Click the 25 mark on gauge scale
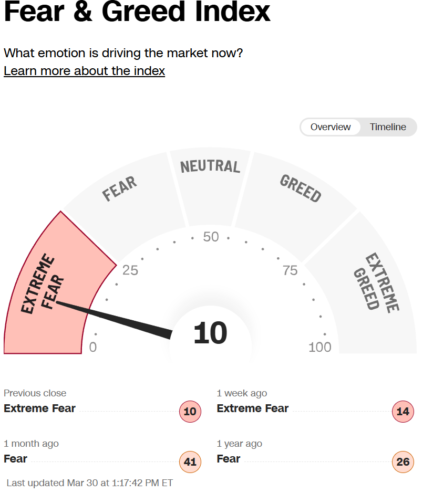 coord(130,270)
